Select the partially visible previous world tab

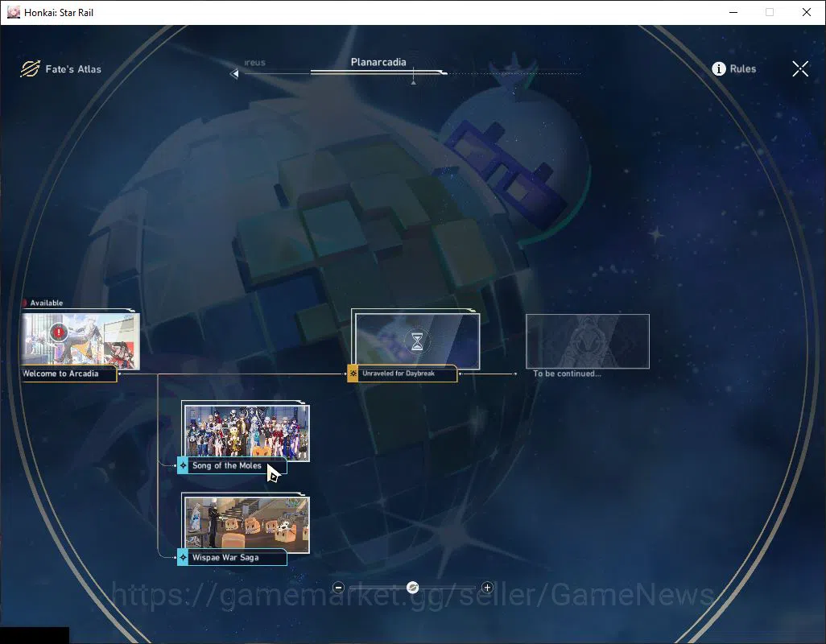[254, 62]
